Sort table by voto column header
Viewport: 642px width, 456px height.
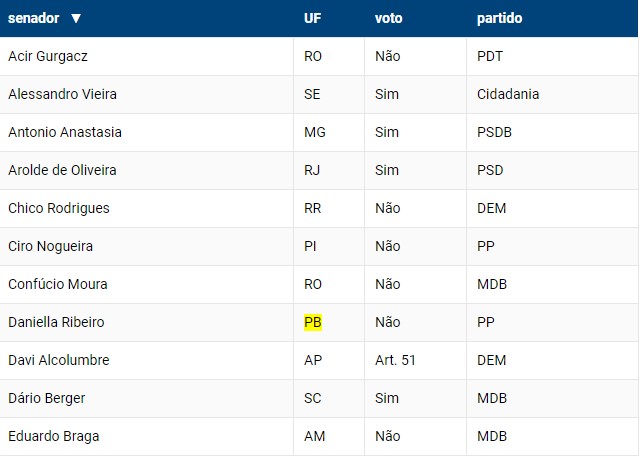point(389,18)
